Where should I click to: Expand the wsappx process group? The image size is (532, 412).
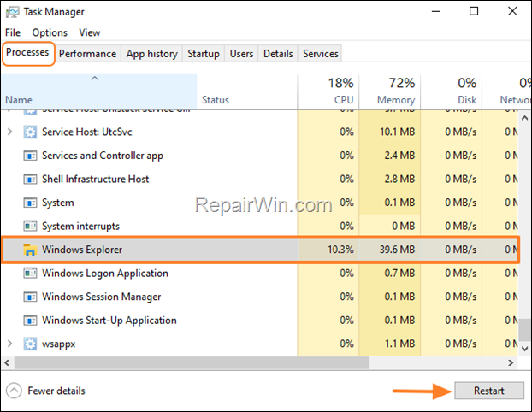coord(10,344)
